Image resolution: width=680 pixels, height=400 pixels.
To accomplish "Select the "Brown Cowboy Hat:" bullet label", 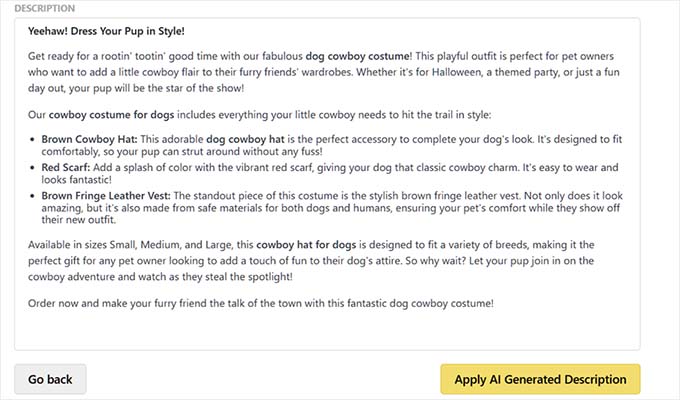I will click(x=84, y=141).
